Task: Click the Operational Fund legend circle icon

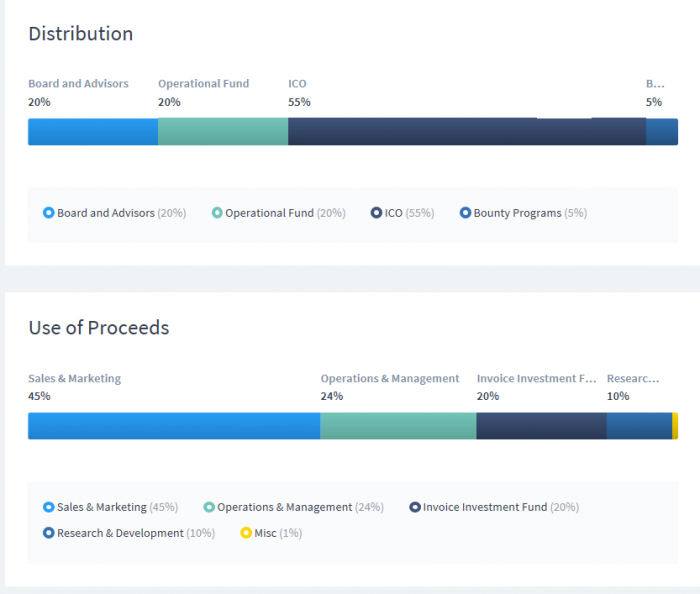Action: coord(217,213)
